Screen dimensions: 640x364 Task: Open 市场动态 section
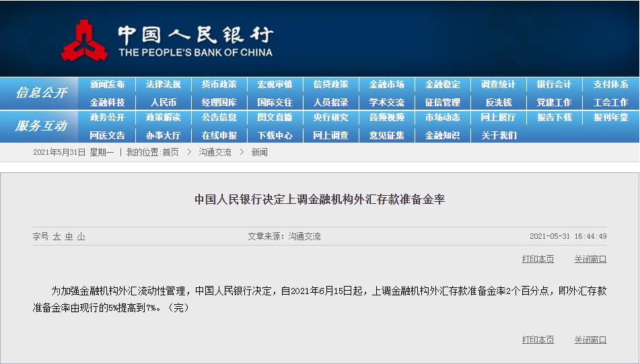coord(443,118)
